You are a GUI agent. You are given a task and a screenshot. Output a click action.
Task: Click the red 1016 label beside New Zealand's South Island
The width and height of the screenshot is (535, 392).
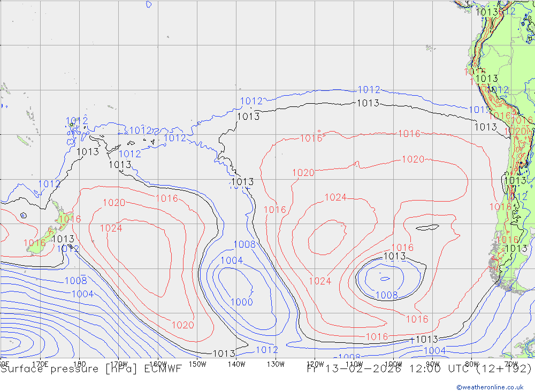coord(34,243)
